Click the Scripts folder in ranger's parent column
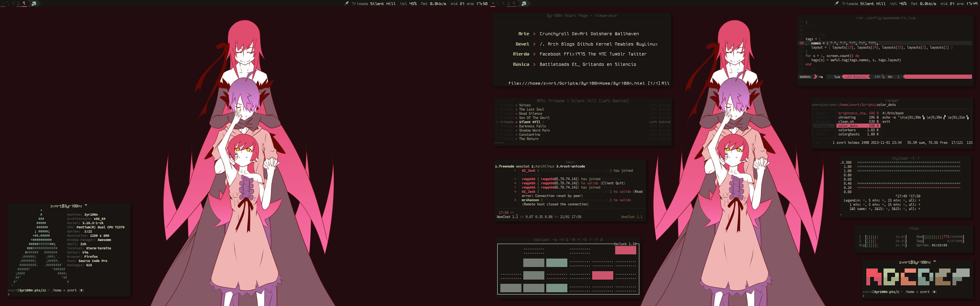The image size is (980, 306). pos(824,126)
